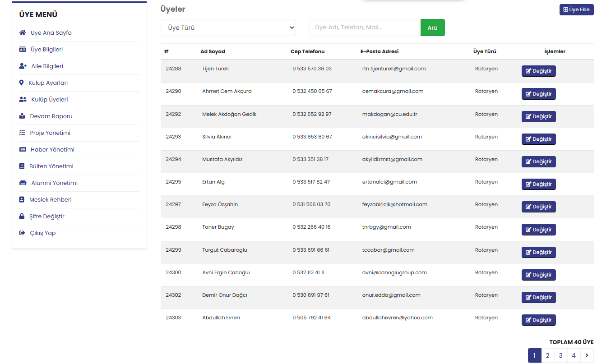Click the lock icon for Şifre Değiştir
The width and height of the screenshot is (611, 364).
click(22, 217)
